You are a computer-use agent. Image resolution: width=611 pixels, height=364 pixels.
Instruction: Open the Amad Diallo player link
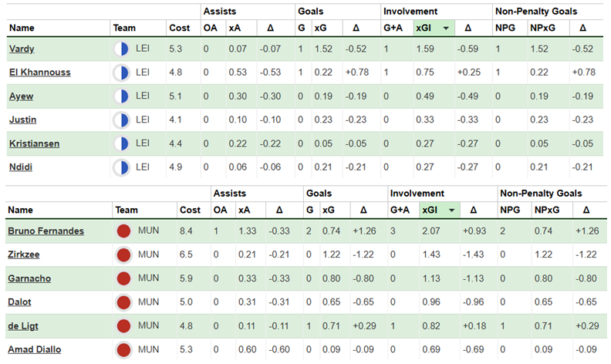click(x=35, y=349)
